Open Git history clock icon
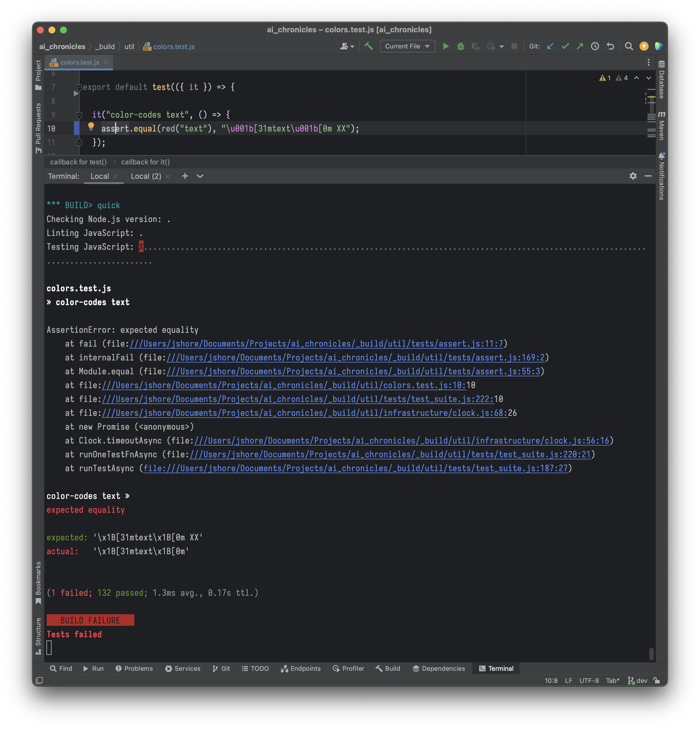The image size is (700, 729). (595, 46)
